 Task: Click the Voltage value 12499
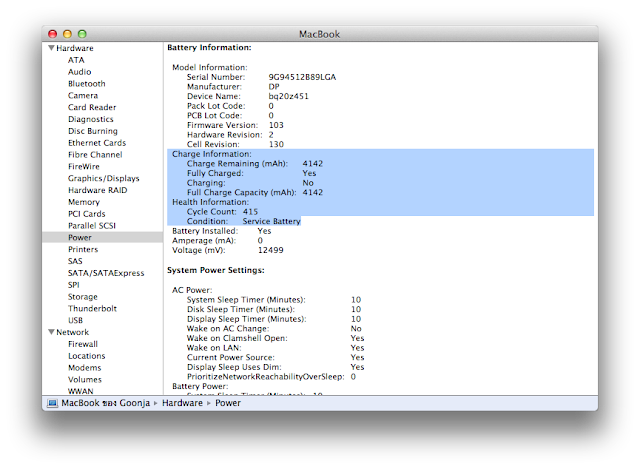(270, 250)
